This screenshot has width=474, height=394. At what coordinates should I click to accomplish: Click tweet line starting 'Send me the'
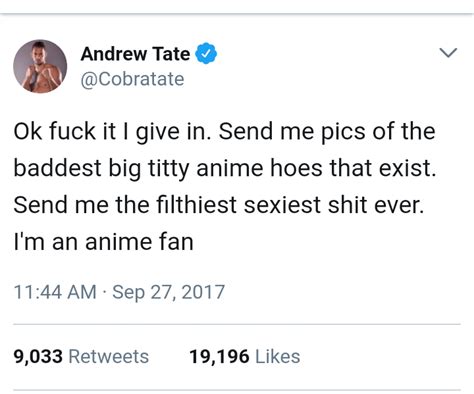pos(219,205)
